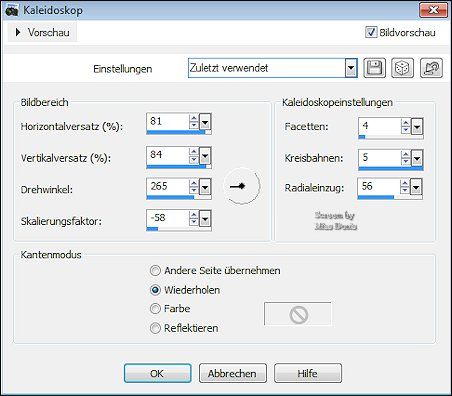Click the Kaleidoskop camera title icon
Viewport: 452px width, 396px height.
pyautogui.click(x=11, y=10)
